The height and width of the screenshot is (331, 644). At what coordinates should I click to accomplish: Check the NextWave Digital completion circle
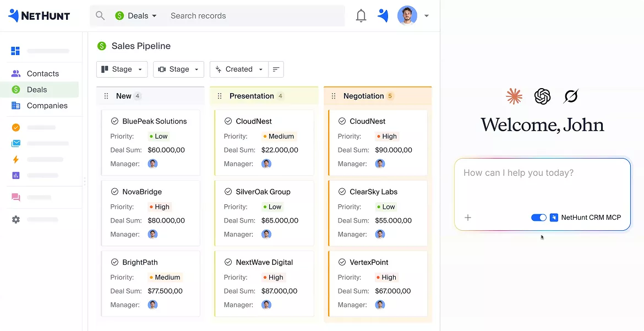click(x=228, y=262)
